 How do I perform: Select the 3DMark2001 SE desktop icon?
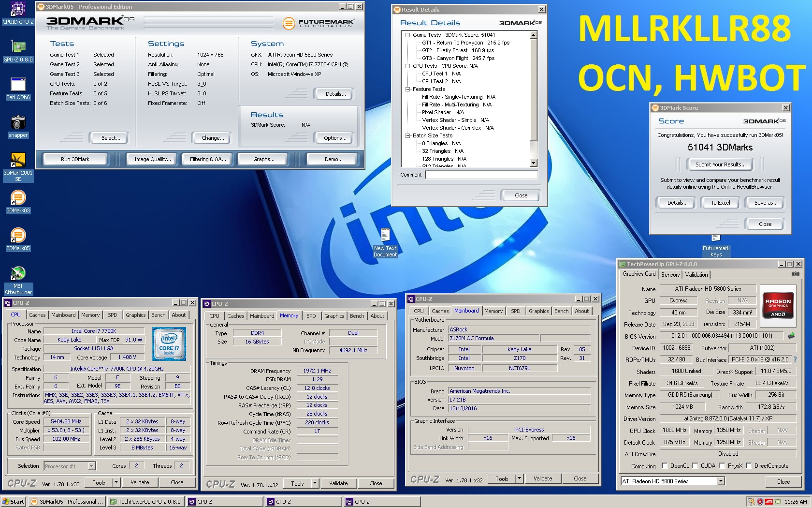18,167
